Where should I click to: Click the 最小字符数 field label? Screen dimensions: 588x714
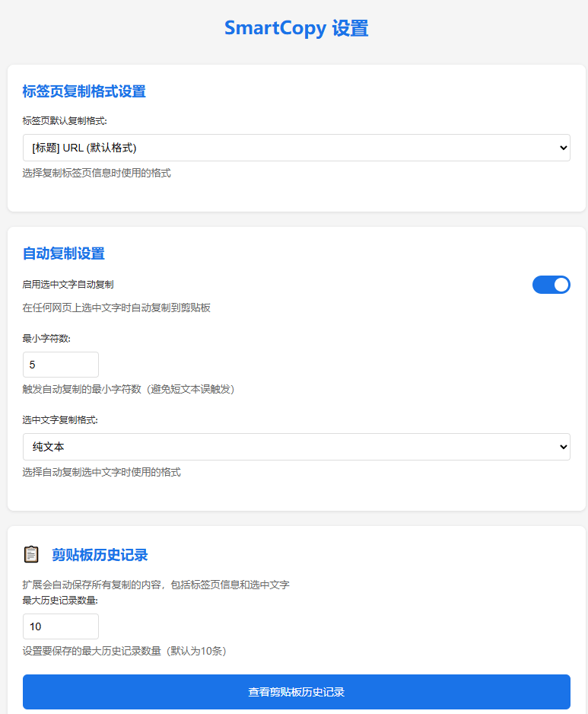point(47,338)
